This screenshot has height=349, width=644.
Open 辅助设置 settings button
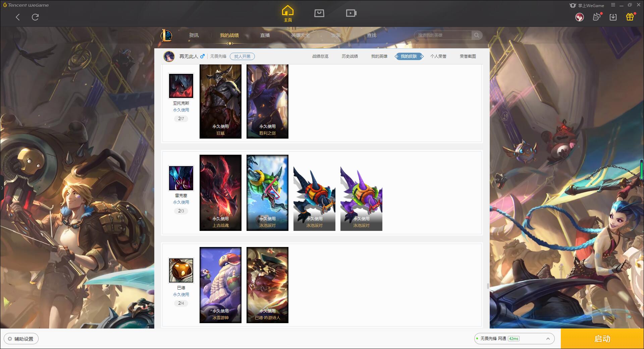click(21, 339)
